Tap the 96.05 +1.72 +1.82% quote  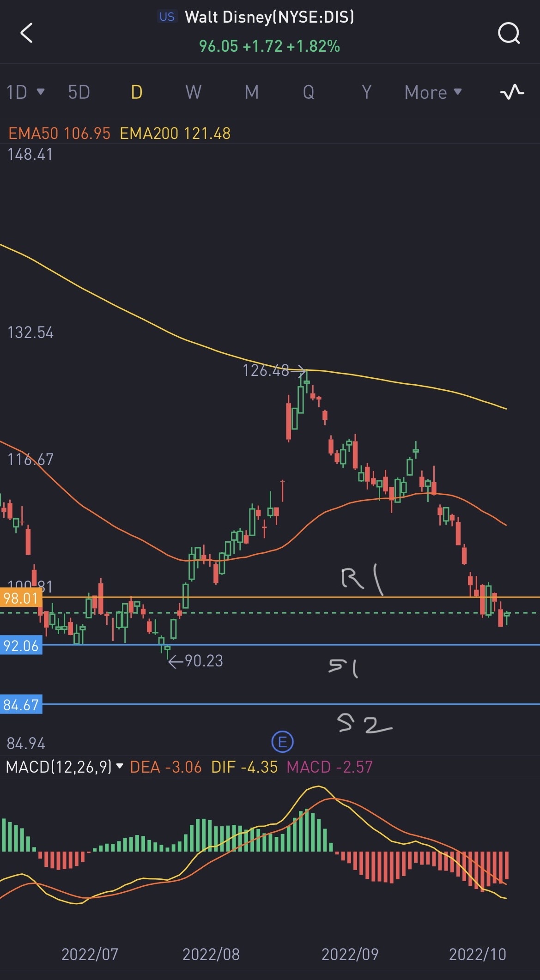[x=269, y=46]
